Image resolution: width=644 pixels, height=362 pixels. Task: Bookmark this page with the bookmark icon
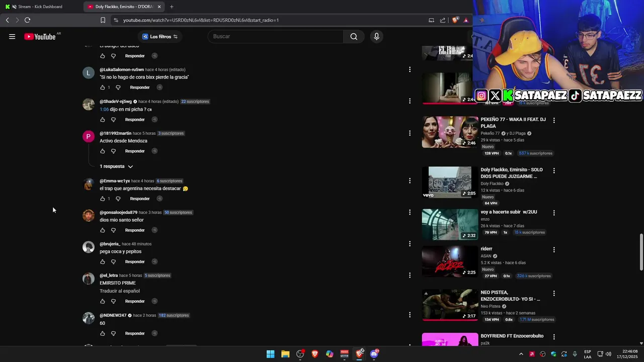[103, 20]
